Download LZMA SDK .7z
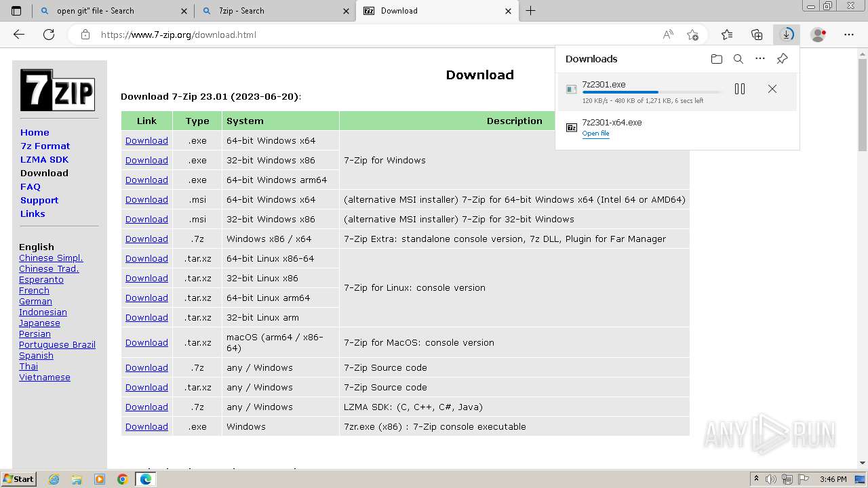The height and width of the screenshot is (488, 868). (146, 407)
